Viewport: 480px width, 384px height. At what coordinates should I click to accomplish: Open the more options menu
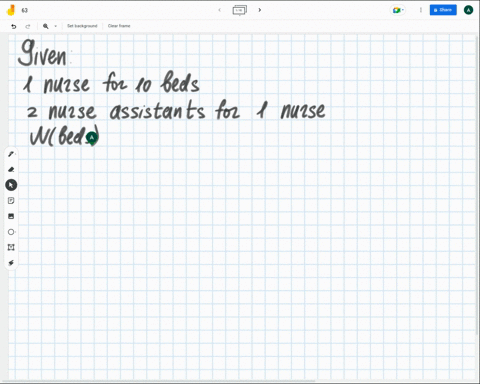[x=421, y=10]
